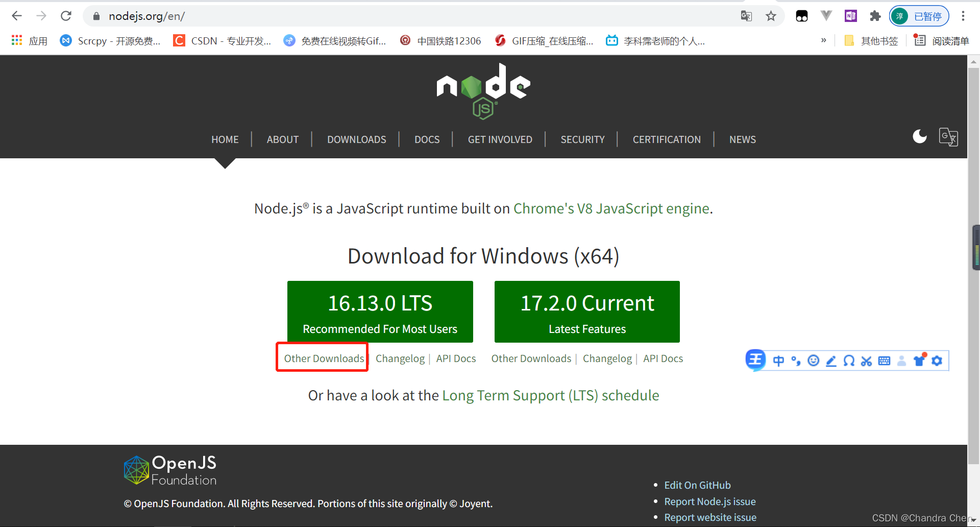Toggle dark mode with the moon icon
Screen dimensions: 980x527
tap(920, 137)
